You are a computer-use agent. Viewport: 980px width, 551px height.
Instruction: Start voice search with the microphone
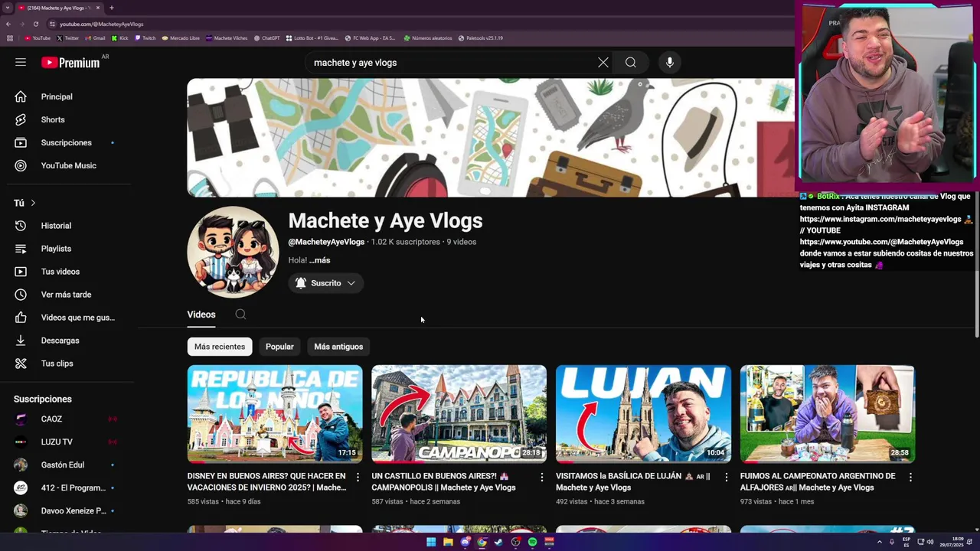670,63
